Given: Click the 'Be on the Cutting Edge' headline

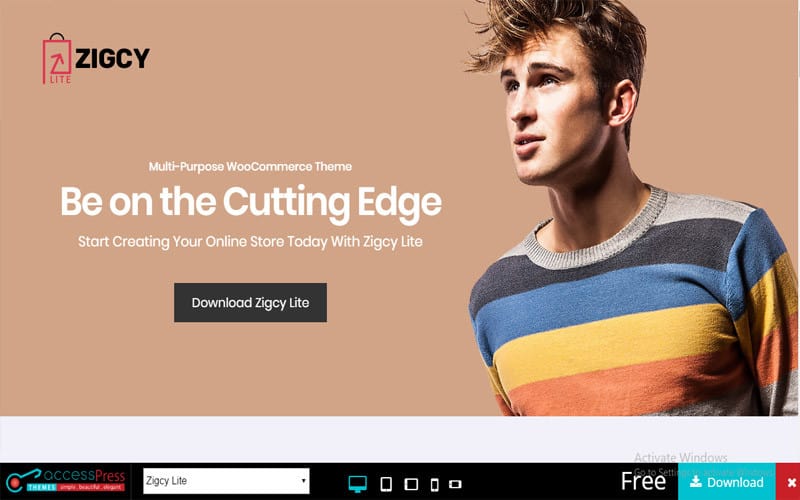Looking at the screenshot, I should tap(251, 203).
